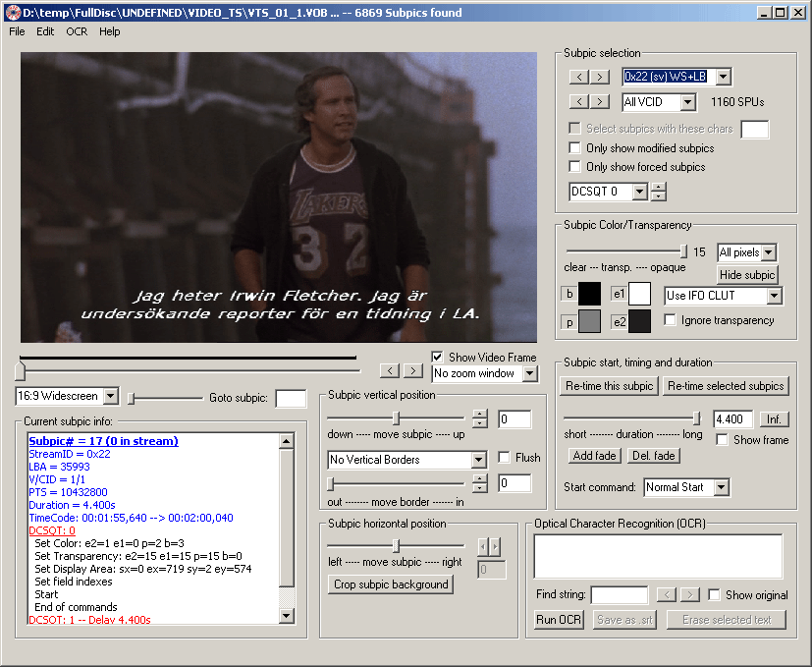The height and width of the screenshot is (667, 812).
Task: Click Crop subpic background button
Action: (x=391, y=584)
